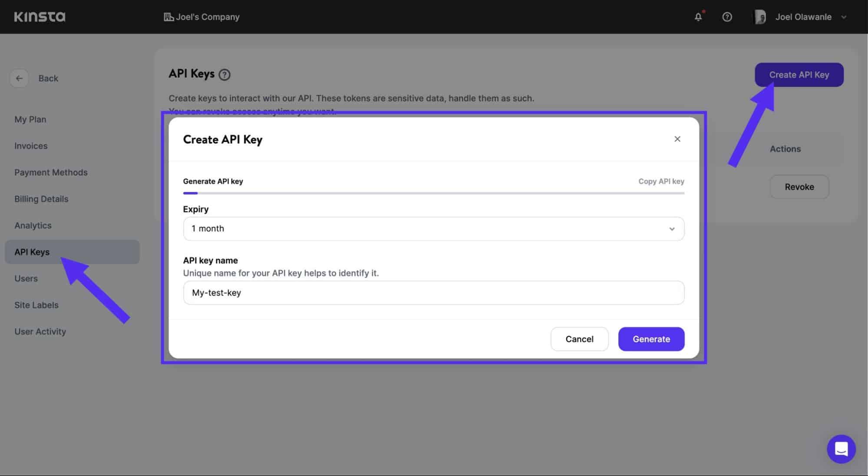Click the close X icon on the modal
This screenshot has height=476, width=868.
point(677,139)
